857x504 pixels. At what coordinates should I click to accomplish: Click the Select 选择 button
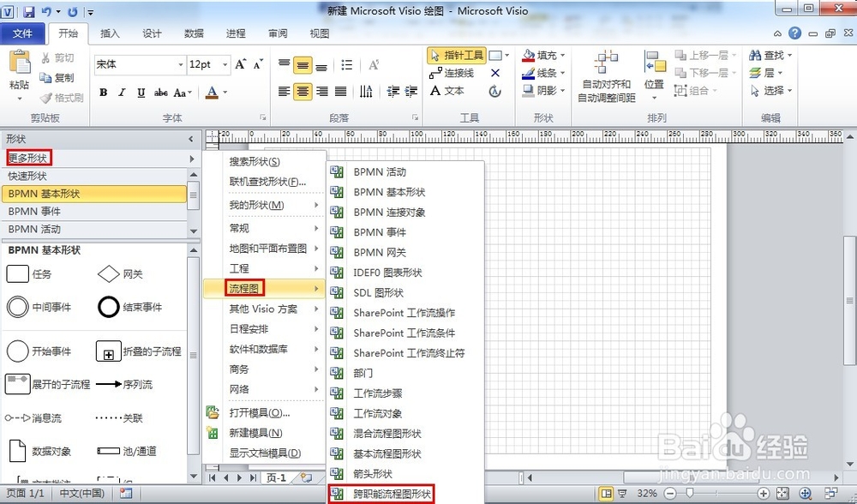(x=771, y=90)
